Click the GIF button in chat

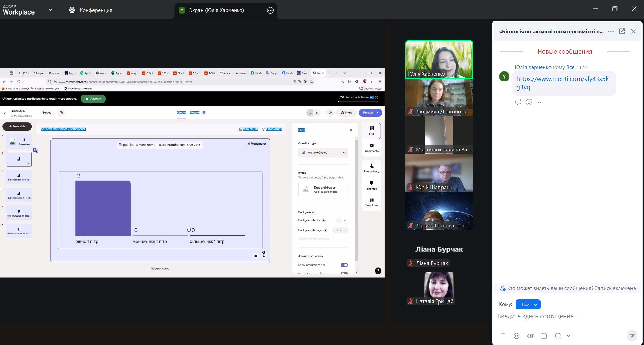[x=530, y=336]
